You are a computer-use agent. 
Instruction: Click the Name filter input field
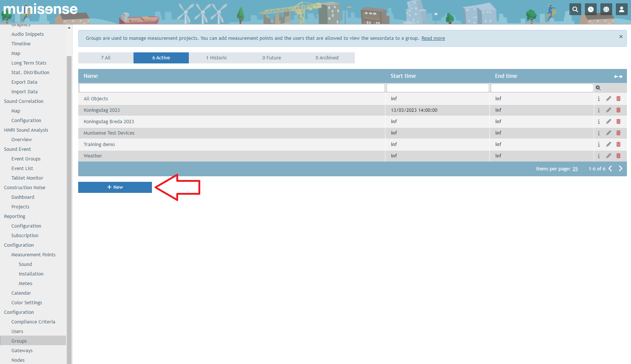(x=232, y=88)
